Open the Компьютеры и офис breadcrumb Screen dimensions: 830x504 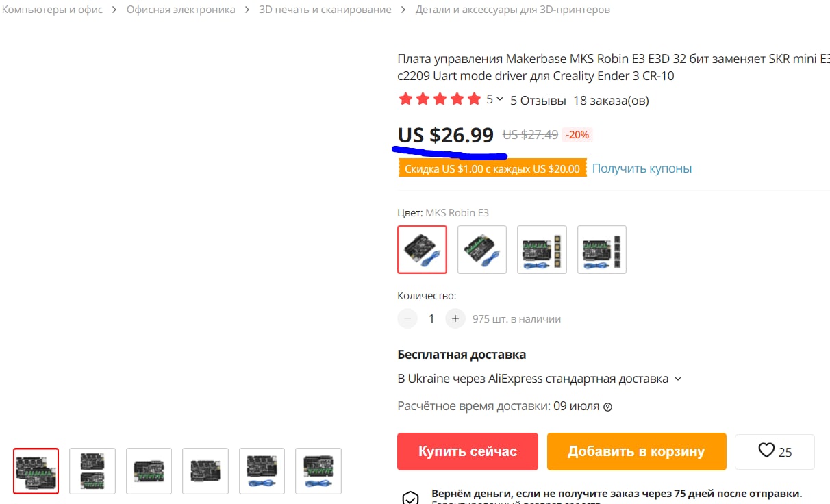[x=52, y=10]
